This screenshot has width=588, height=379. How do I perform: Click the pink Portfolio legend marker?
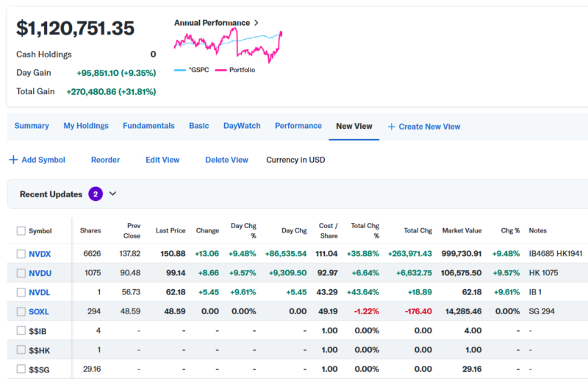tap(220, 70)
